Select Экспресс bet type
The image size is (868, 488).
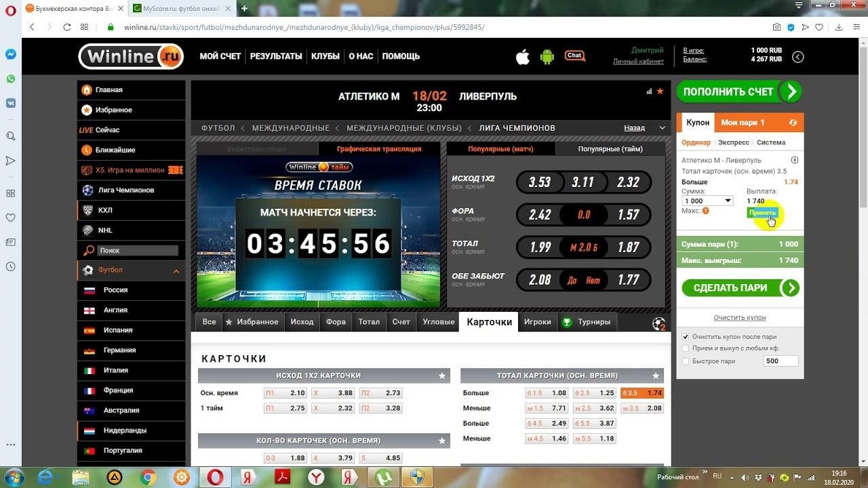click(x=734, y=142)
